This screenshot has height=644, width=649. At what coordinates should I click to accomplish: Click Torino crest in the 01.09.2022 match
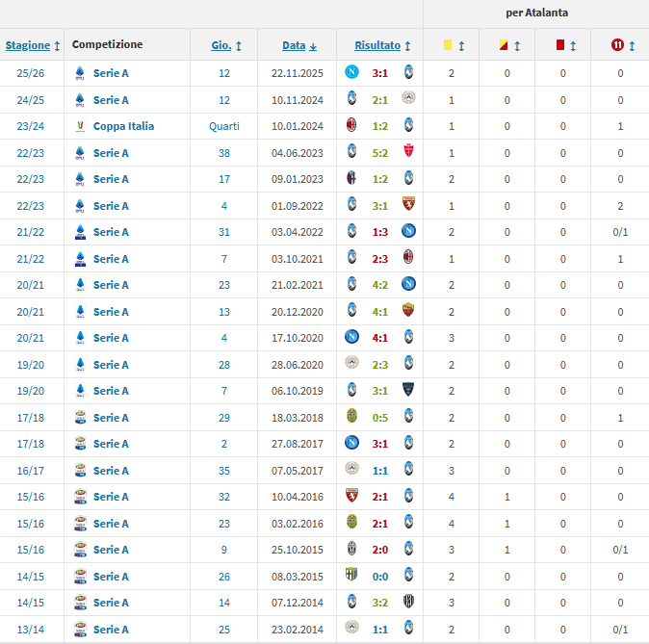408,206
